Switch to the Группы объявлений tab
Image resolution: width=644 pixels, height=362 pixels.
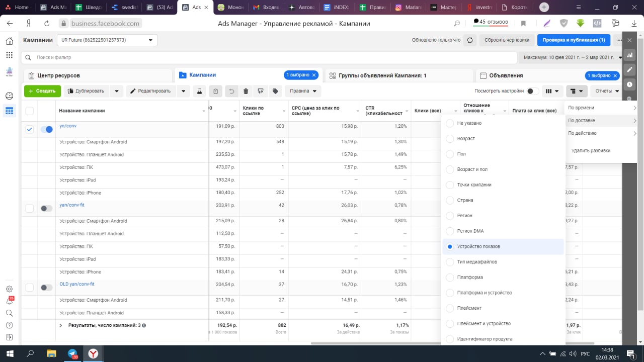click(399, 75)
